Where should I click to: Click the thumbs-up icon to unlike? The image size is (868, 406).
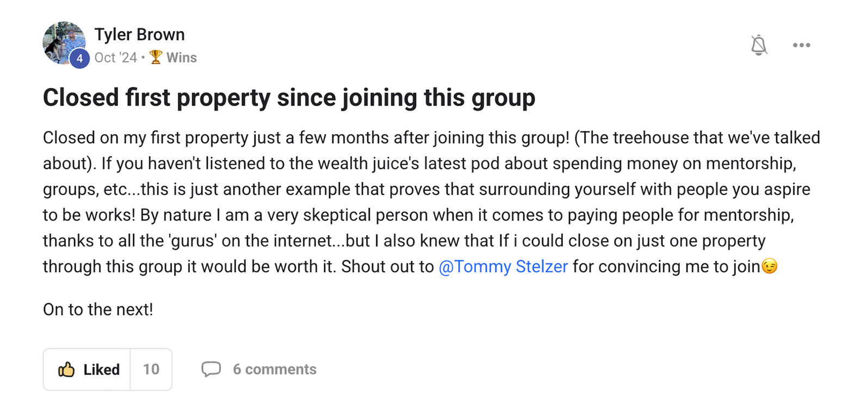(66, 370)
